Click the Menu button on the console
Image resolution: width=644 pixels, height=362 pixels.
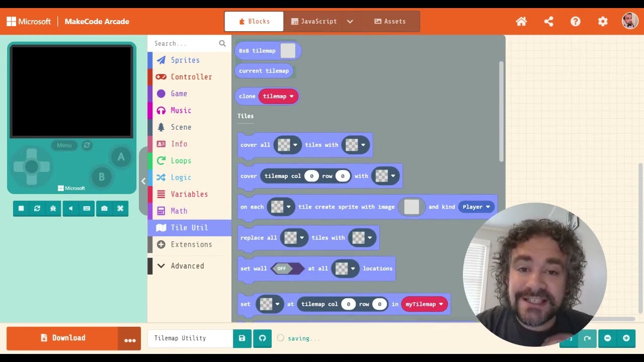[x=64, y=145]
